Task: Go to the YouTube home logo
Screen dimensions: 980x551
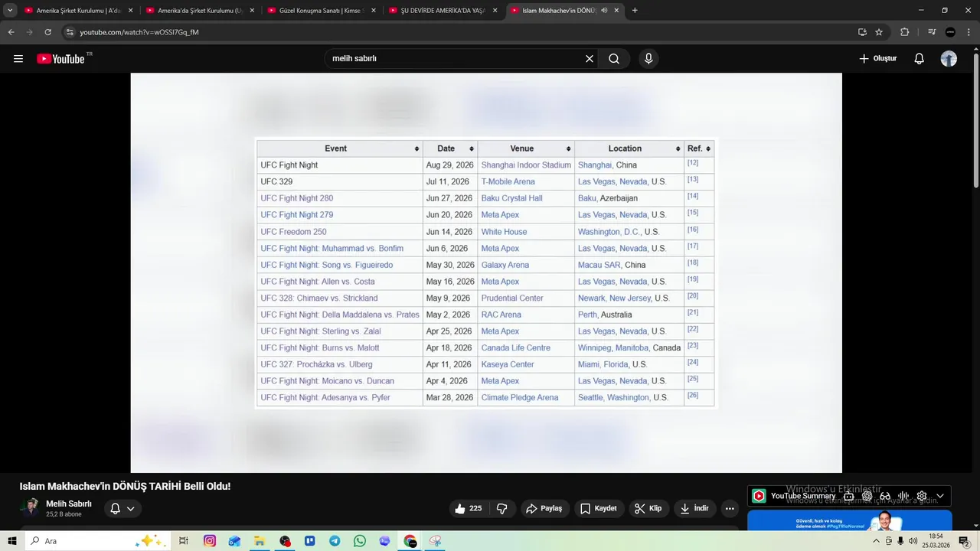Action: click(60, 59)
